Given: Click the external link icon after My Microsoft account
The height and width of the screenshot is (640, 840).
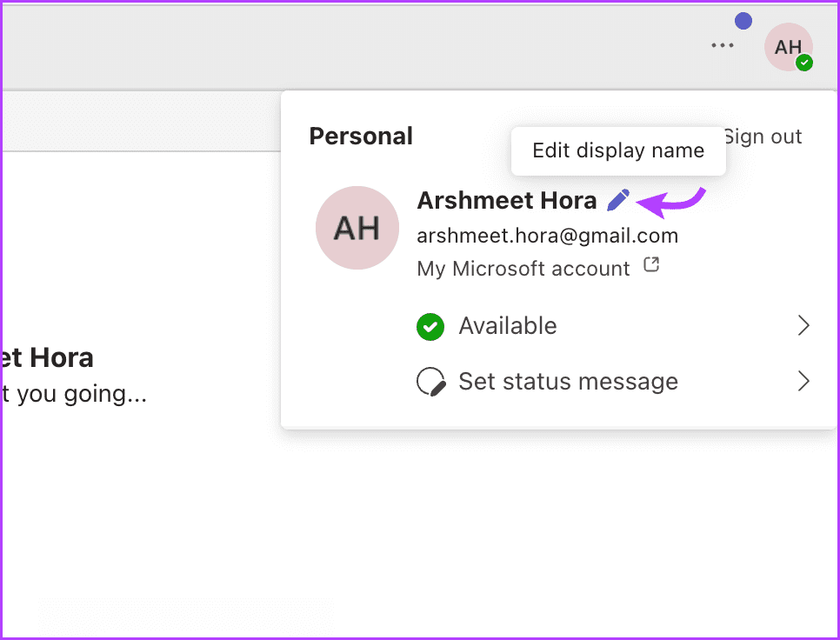Looking at the screenshot, I should 650,266.
